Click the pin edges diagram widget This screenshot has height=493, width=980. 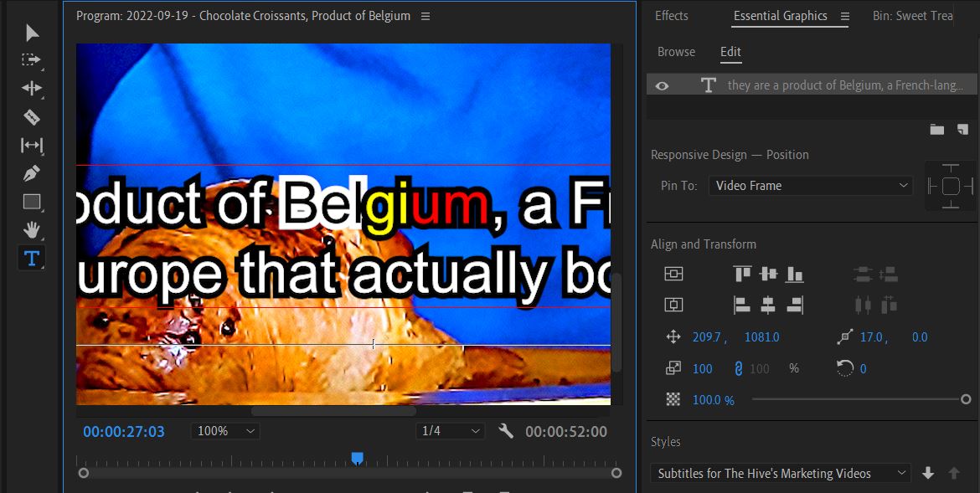950,186
